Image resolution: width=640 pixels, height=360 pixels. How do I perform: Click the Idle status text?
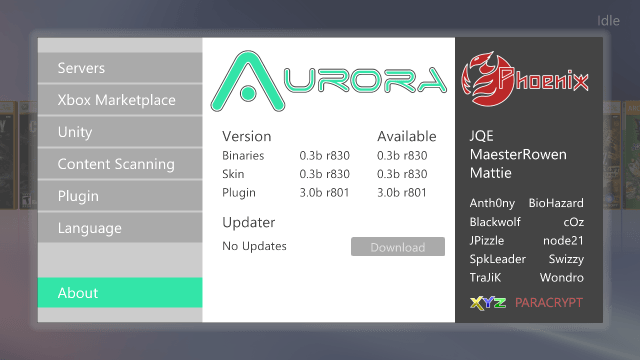tap(608, 21)
